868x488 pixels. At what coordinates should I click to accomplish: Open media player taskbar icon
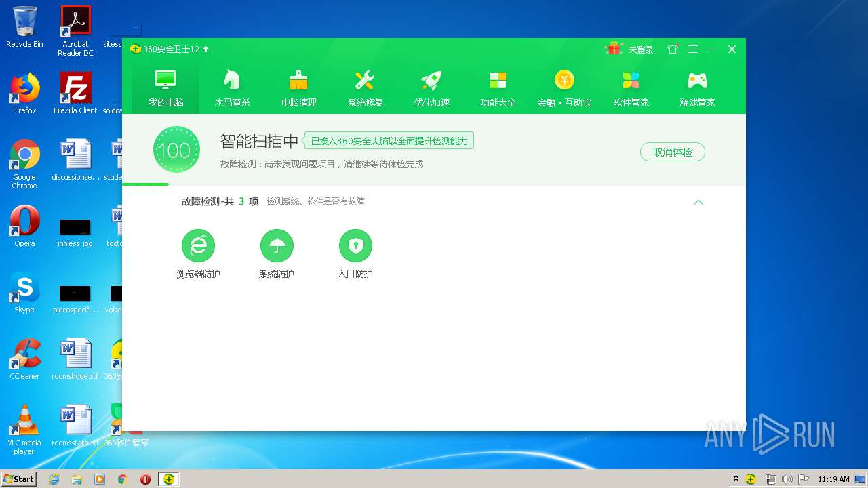(x=100, y=479)
